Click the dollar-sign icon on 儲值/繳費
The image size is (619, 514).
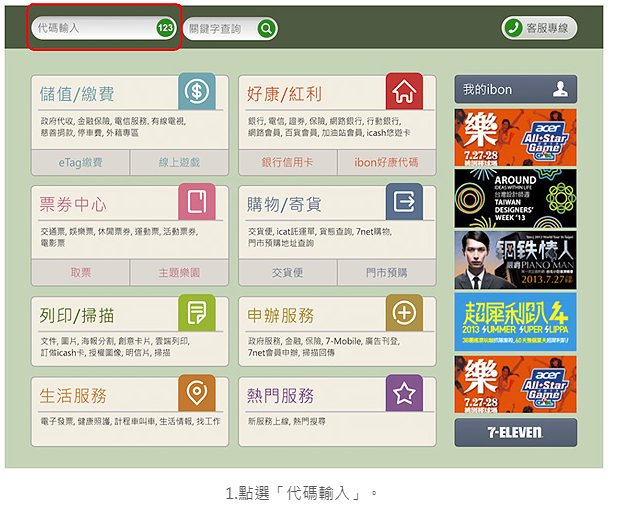point(197,91)
